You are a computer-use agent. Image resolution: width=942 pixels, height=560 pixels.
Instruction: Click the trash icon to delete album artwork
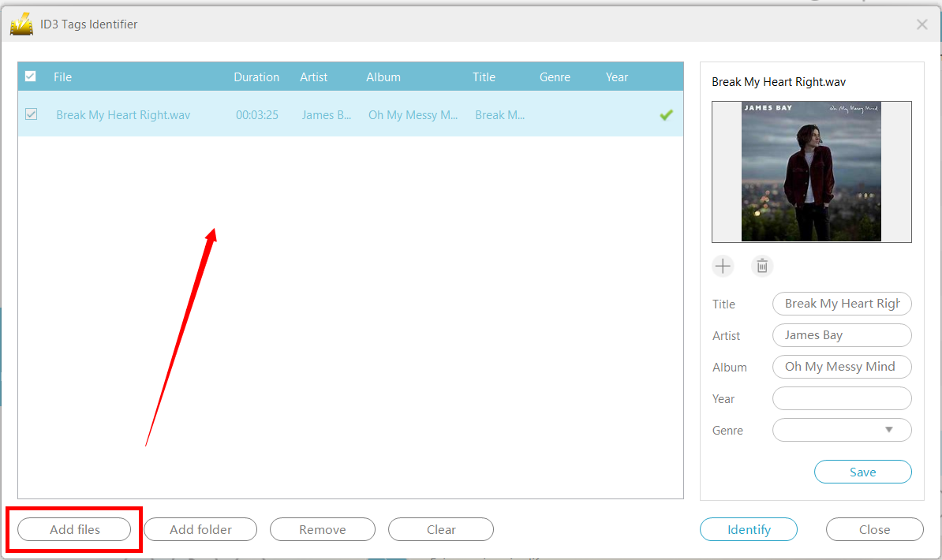point(761,266)
